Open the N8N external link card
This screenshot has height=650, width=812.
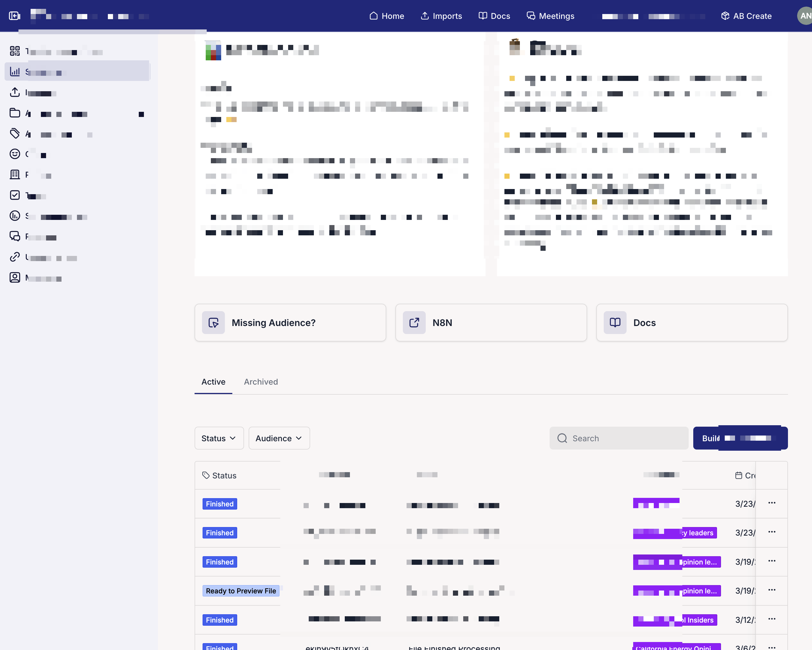491,323
